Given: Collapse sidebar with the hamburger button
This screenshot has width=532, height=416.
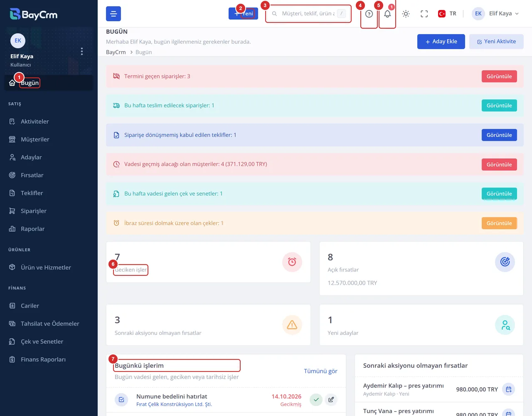Looking at the screenshot, I should (x=113, y=14).
